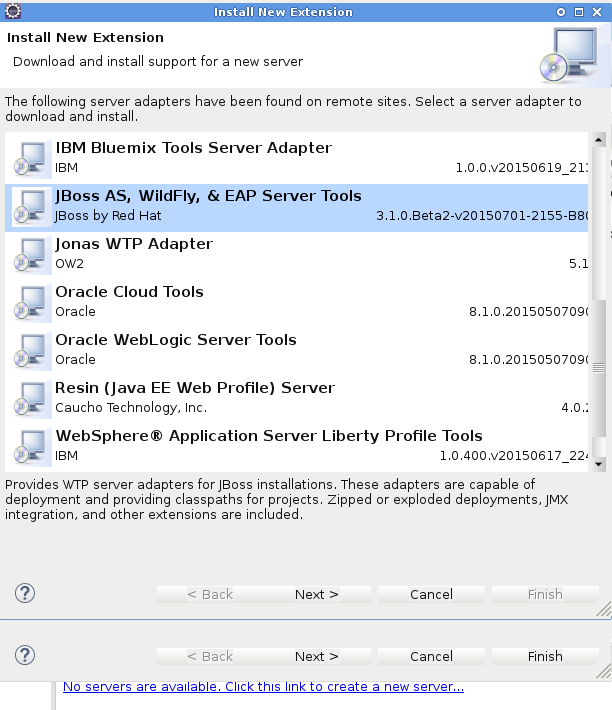Click the Jonas WTP Adapter icon
This screenshot has width=612, height=710.
coord(31,254)
